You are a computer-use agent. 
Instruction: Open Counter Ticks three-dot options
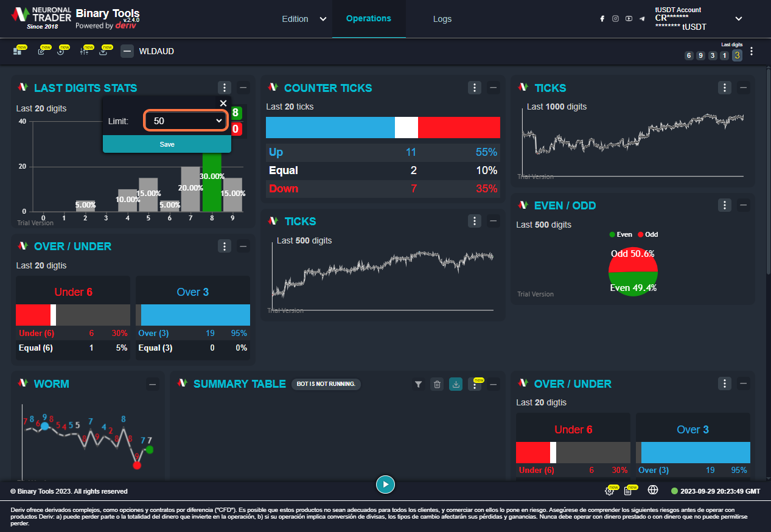475,88
